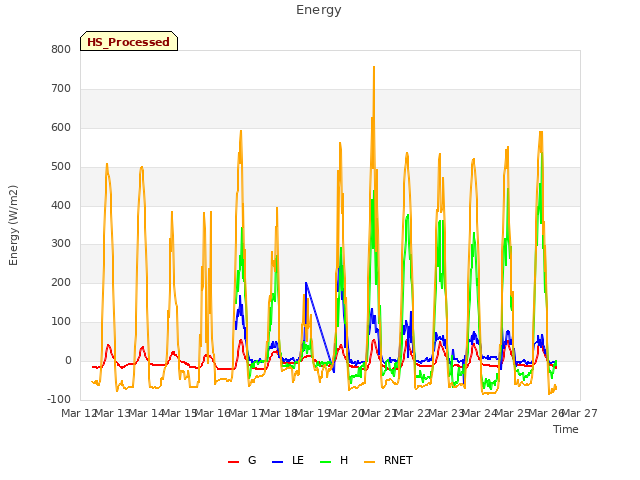Select the x-axis label 'Time'

point(565,429)
